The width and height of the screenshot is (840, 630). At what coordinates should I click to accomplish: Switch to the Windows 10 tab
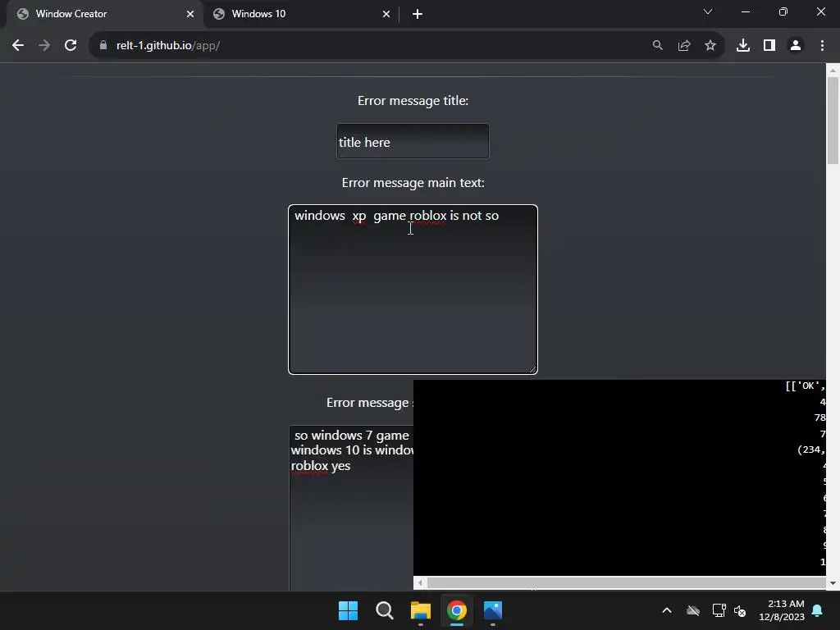click(301, 14)
